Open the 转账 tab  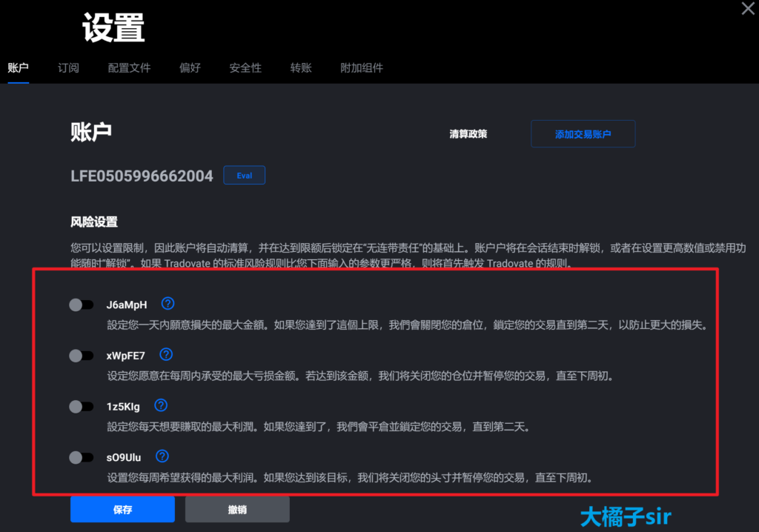pos(301,68)
